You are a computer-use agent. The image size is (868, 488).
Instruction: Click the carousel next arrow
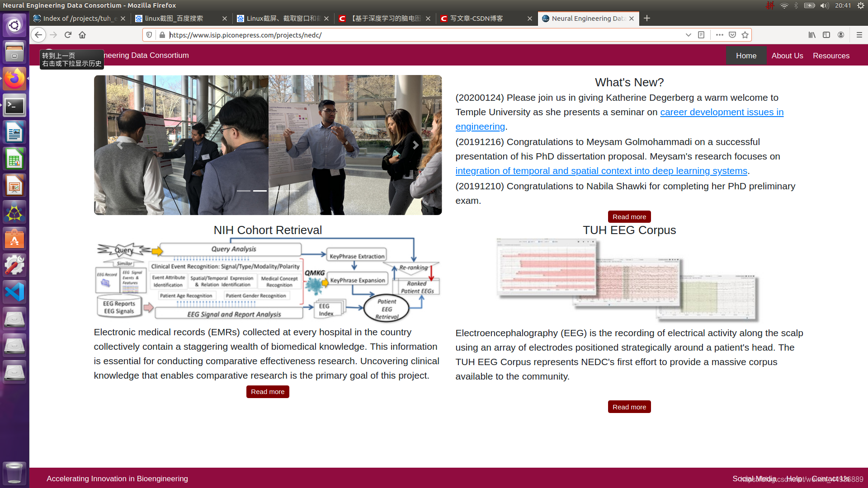[415, 145]
